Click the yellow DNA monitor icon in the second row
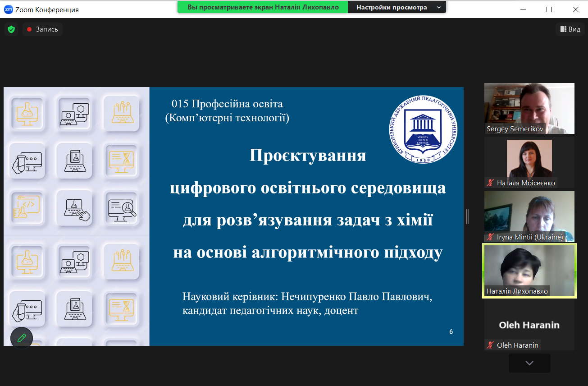The height and width of the screenshot is (386, 588). point(121,162)
